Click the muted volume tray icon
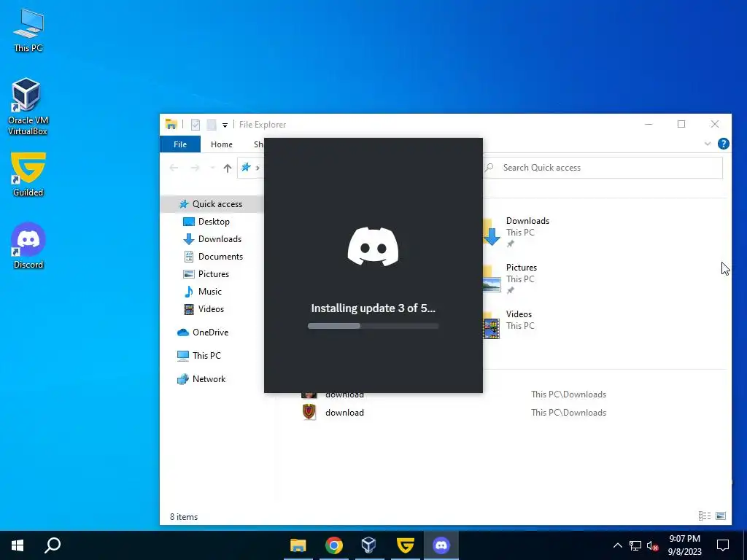 pyautogui.click(x=653, y=545)
